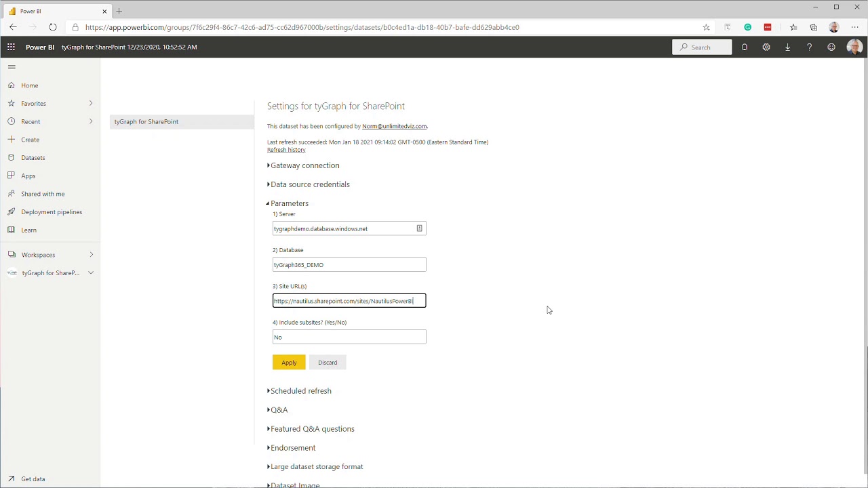868x488 pixels.
Task: Click the Server input field
Action: pos(349,228)
